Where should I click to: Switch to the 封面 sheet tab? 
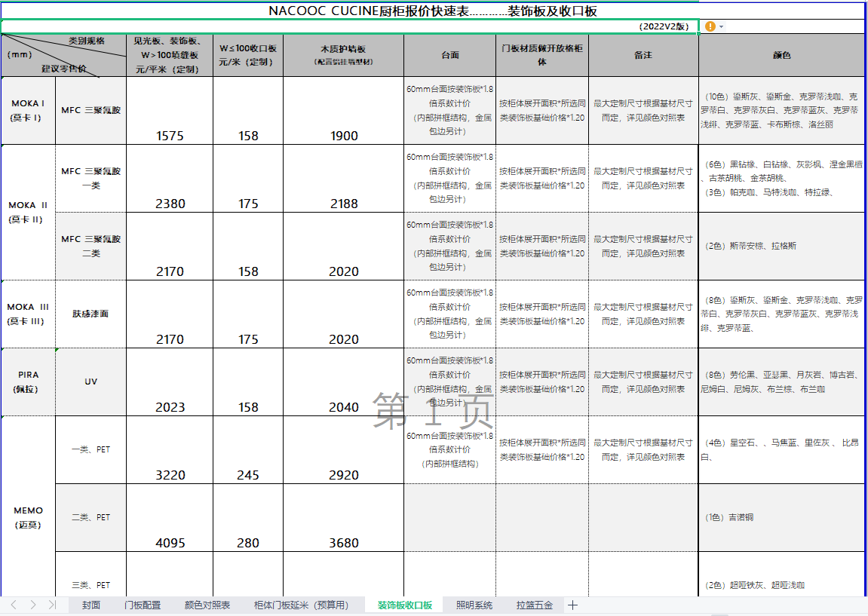(91, 605)
